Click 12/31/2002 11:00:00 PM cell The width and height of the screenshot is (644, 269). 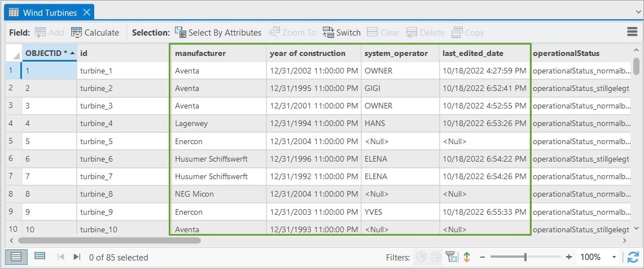[x=314, y=70]
